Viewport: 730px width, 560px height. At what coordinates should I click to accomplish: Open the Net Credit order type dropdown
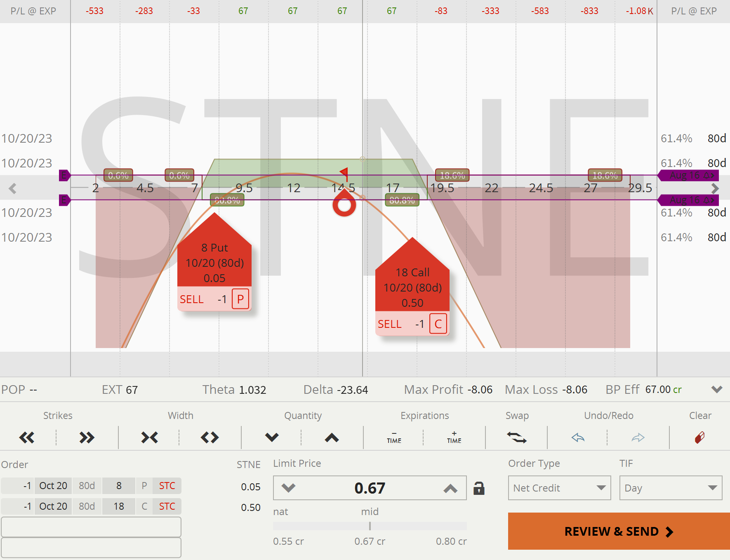tap(559, 488)
